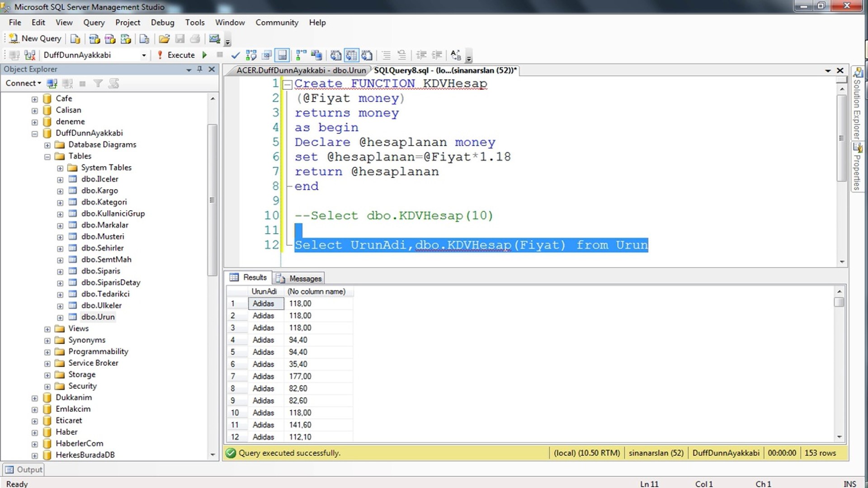868x488 pixels.
Task: Click the Open File folder icon
Action: click(x=164, y=39)
